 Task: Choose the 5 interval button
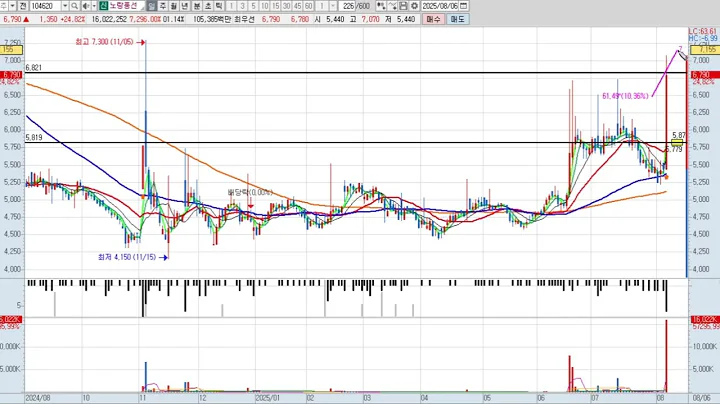[253, 6]
